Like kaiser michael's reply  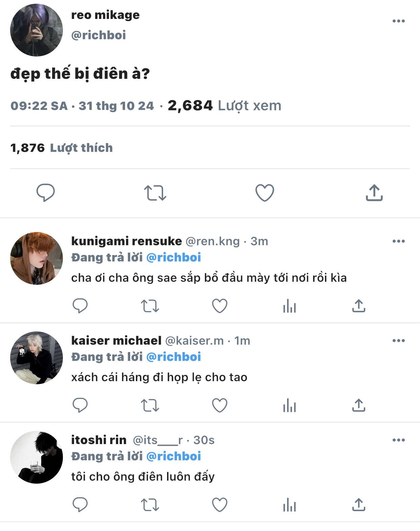(x=219, y=406)
